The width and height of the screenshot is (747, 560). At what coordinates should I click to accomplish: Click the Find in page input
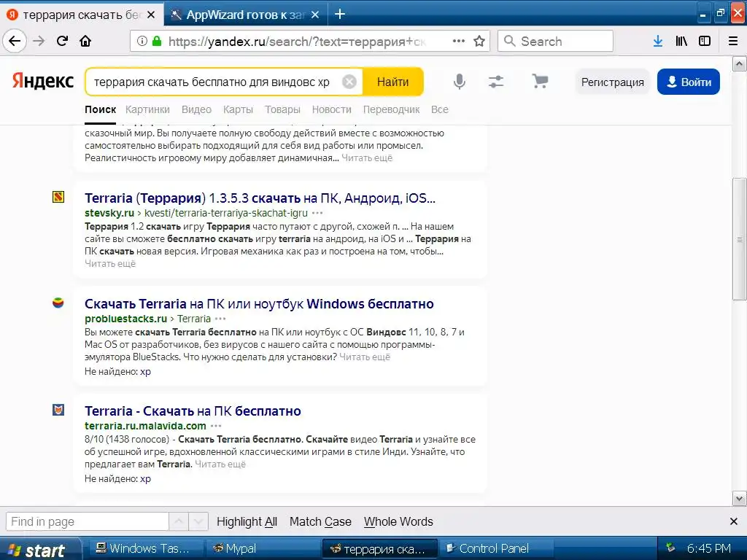point(88,521)
